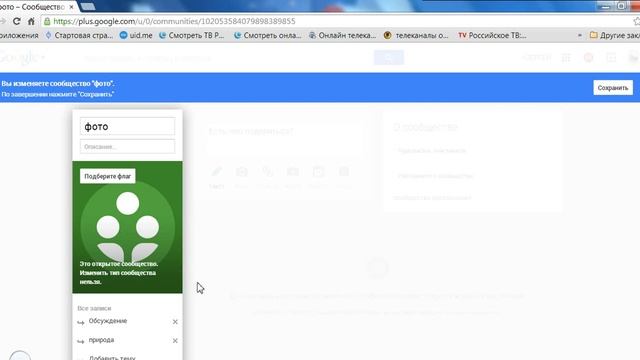Image resolution: width=640 pixels, height=360 pixels.
Task: Open the 'uid.me' bookmark
Action: [x=136, y=36]
